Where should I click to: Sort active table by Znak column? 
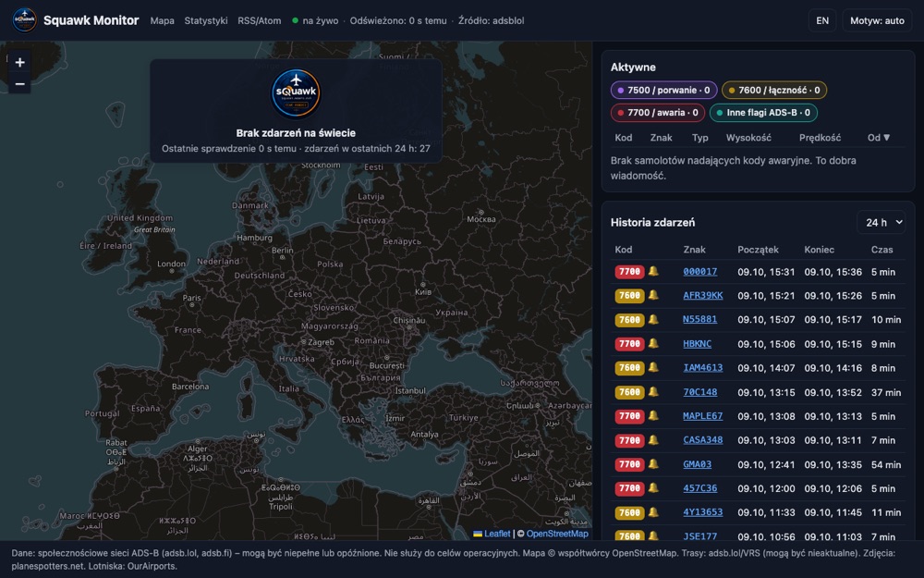(661, 138)
